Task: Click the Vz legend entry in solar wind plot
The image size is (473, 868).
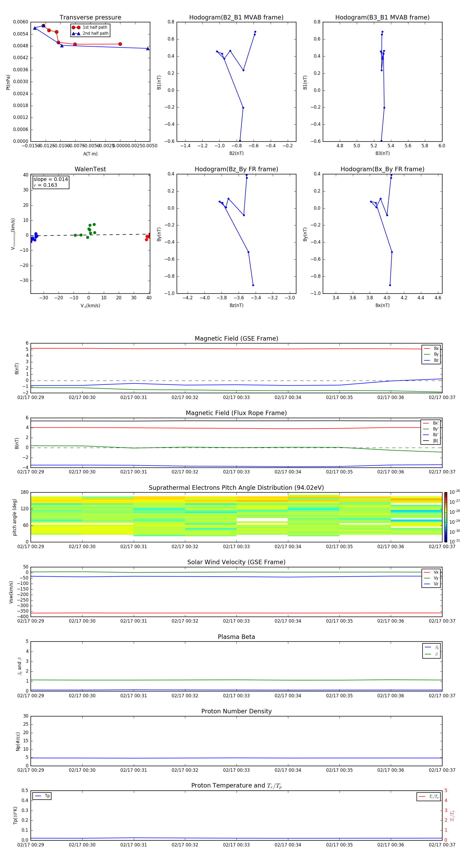Action: [x=431, y=584]
